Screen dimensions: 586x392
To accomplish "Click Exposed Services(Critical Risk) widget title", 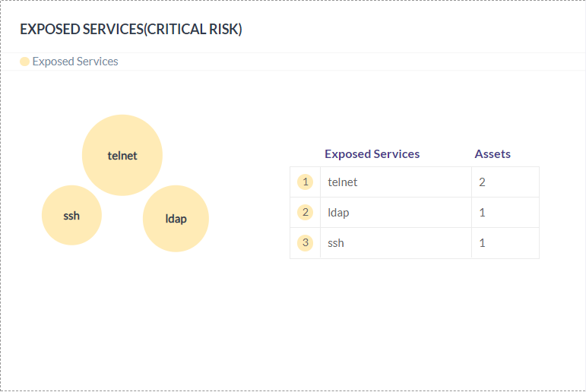I will pyautogui.click(x=131, y=29).
